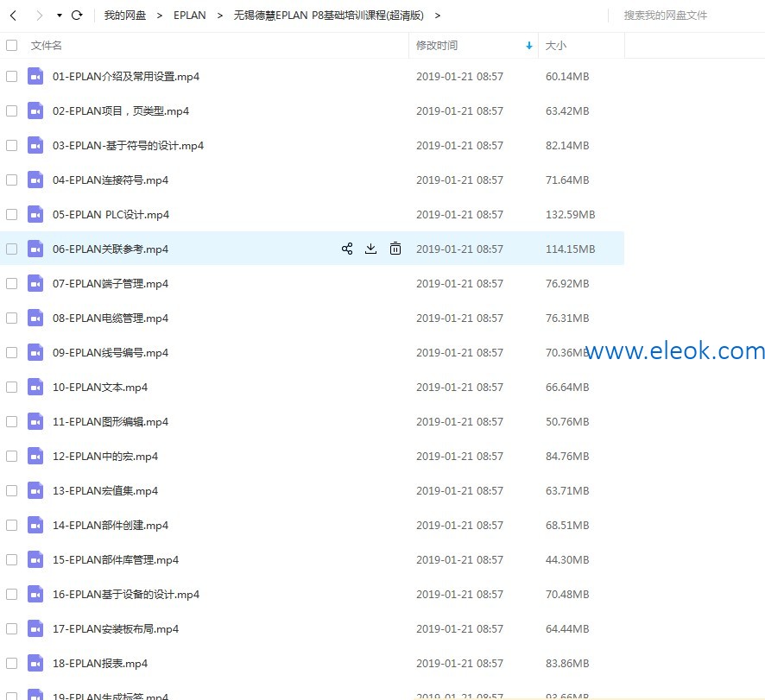
Task: Sort files by 文件名 column
Action: [x=47, y=46]
